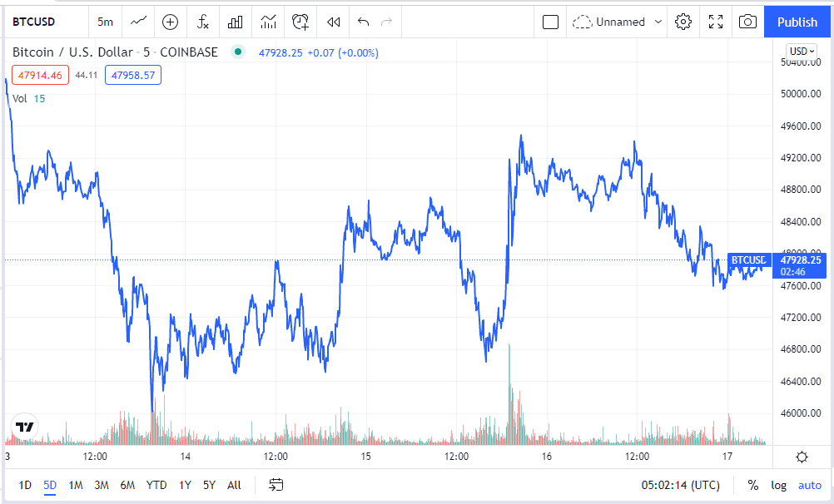Enter fullscreen mode
The image size is (834, 504).
[716, 22]
